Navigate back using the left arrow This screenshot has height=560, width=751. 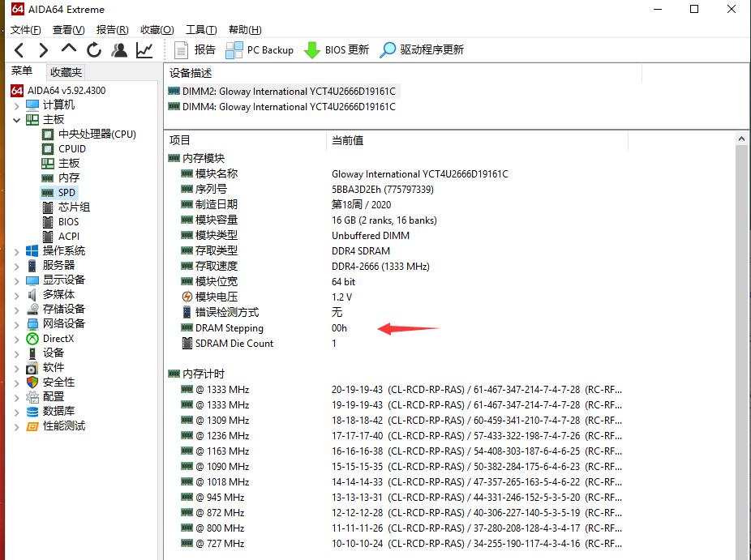click(19, 49)
